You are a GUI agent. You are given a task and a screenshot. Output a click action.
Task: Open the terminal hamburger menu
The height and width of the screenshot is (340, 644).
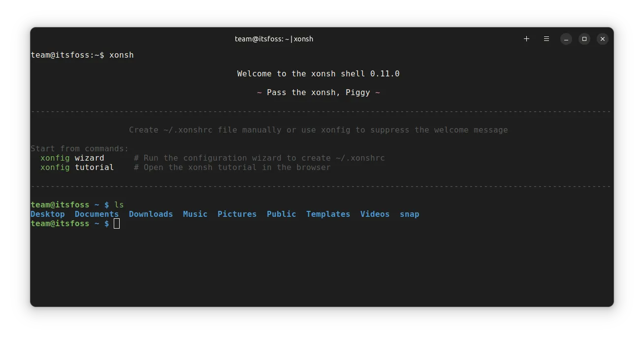tap(546, 39)
